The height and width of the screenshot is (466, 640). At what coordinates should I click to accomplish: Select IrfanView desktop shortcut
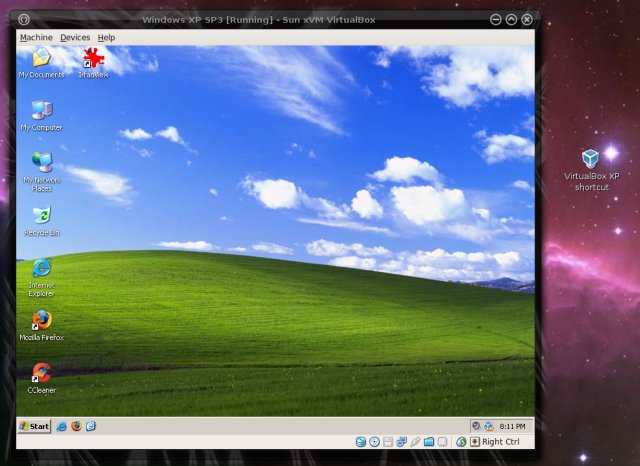(93, 63)
